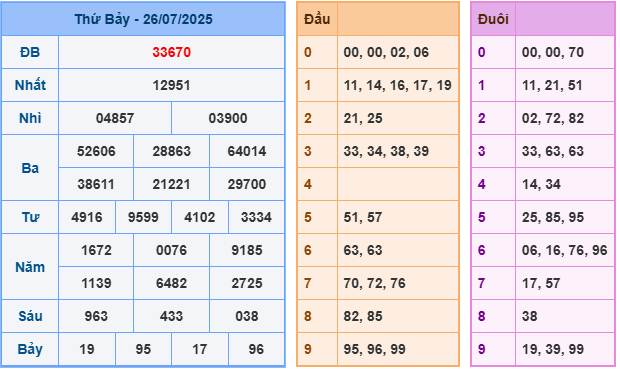620x369 pixels.
Task: Click third prize number 29700
Action: click(x=247, y=184)
